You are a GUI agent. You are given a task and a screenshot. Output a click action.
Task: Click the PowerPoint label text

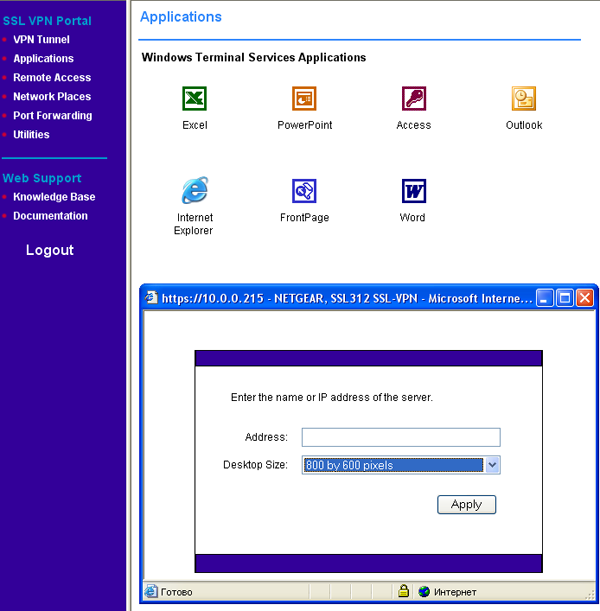305,125
